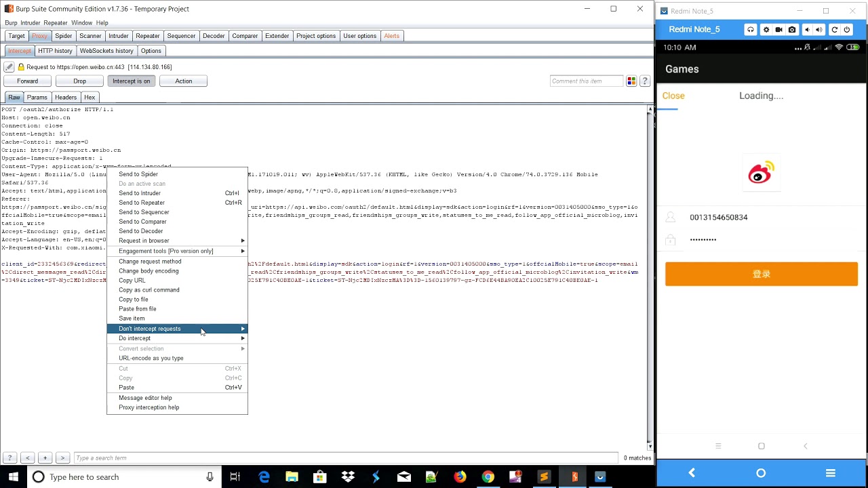Tap the blue home circle in mirror footer
868x488 pixels.
[761, 473]
